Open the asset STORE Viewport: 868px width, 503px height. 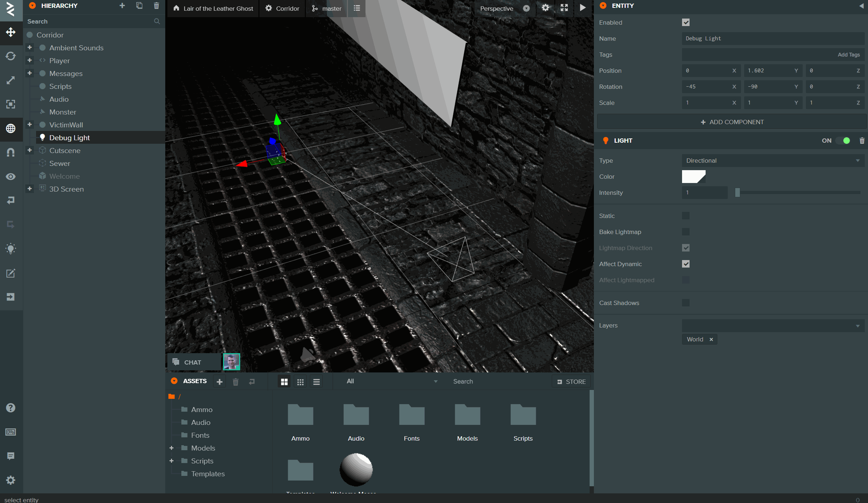[571, 381]
